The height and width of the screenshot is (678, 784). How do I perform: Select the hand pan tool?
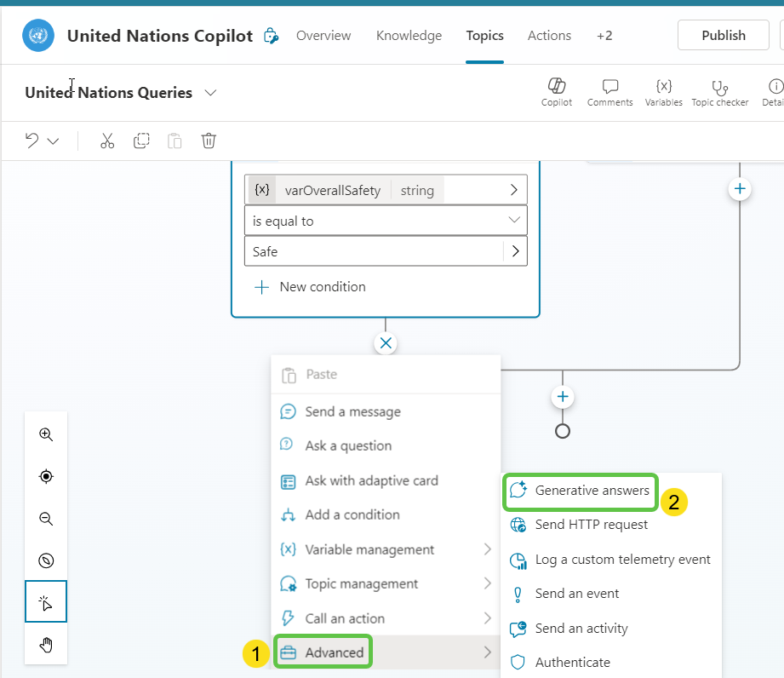[46, 644]
